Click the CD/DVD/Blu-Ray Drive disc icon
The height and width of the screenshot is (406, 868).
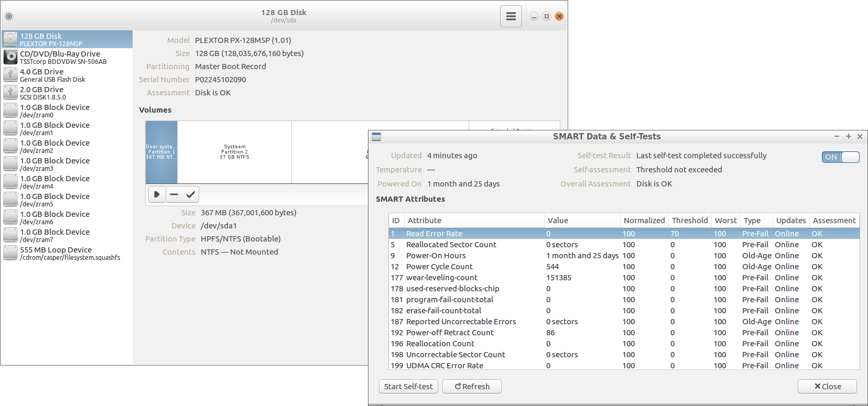click(x=10, y=57)
